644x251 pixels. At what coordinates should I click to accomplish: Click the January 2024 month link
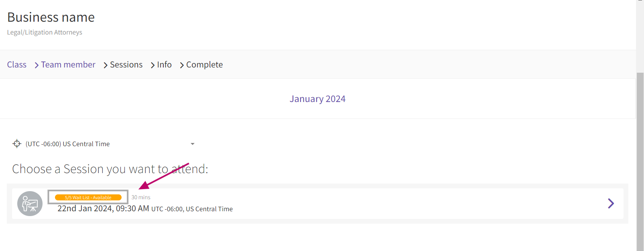(317, 99)
